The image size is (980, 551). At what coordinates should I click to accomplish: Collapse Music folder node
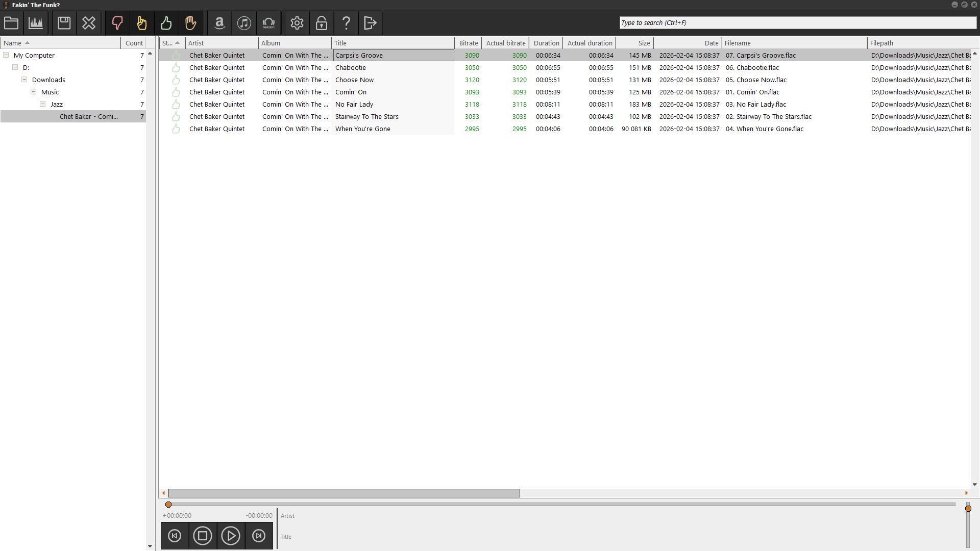point(34,92)
